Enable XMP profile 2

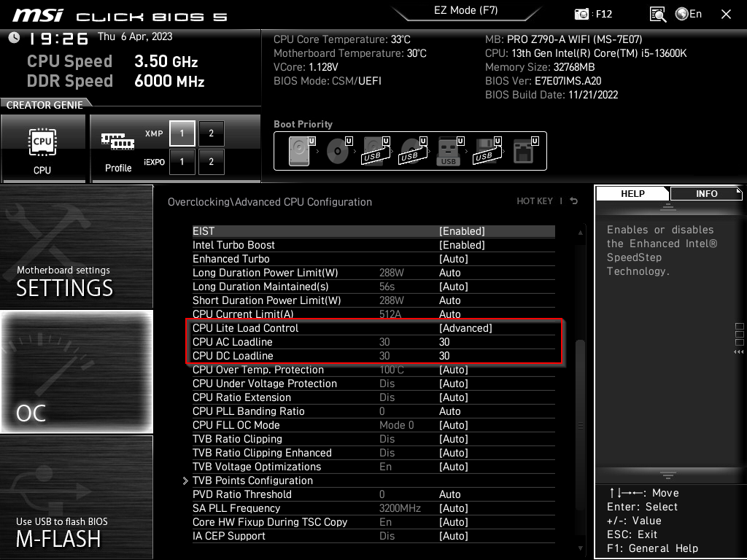coord(211,133)
